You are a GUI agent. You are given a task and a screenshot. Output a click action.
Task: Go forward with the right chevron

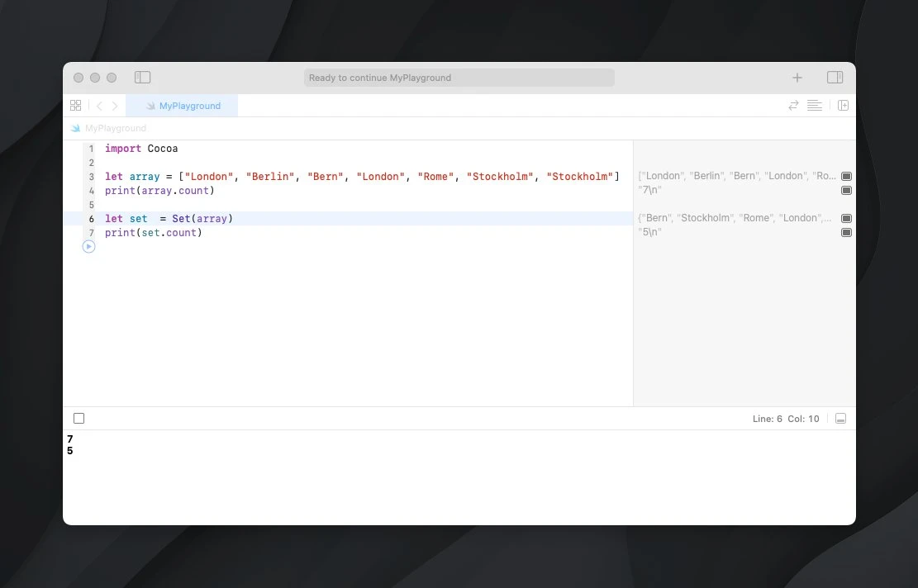[x=115, y=106]
